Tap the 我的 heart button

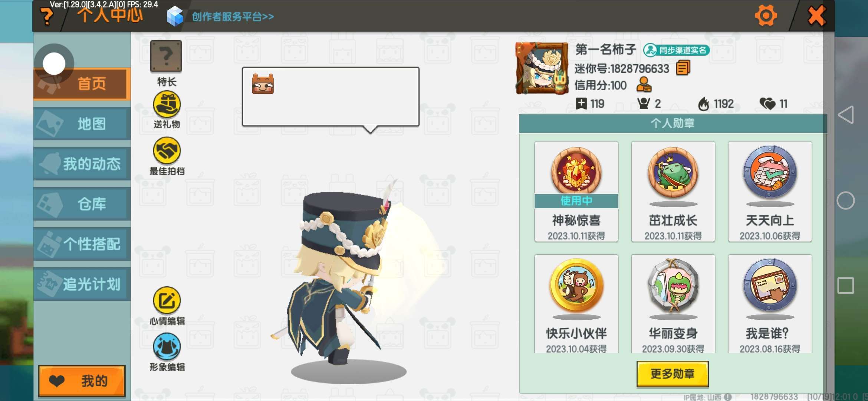82,381
